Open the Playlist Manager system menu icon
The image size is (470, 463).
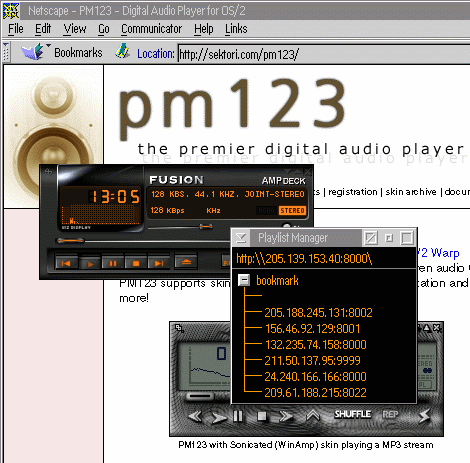click(x=241, y=238)
